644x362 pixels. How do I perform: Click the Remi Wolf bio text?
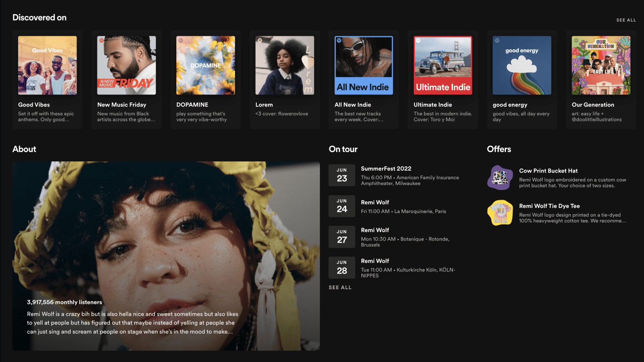(x=132, y=323)
